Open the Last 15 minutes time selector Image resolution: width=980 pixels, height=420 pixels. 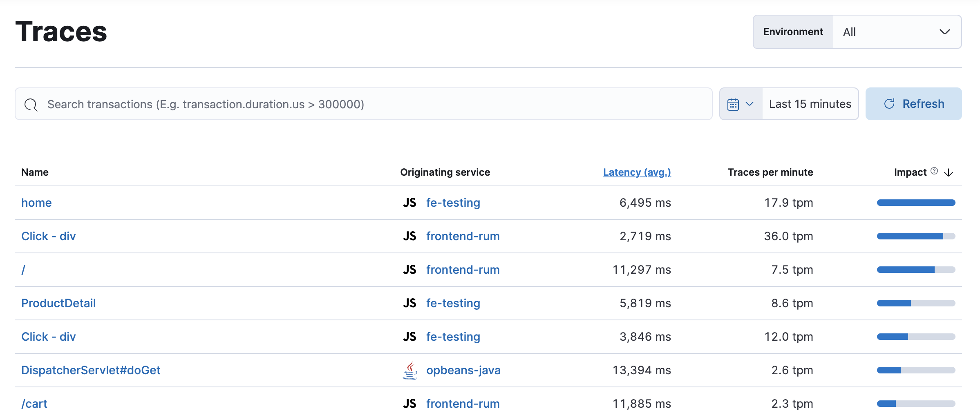point(810,104)
